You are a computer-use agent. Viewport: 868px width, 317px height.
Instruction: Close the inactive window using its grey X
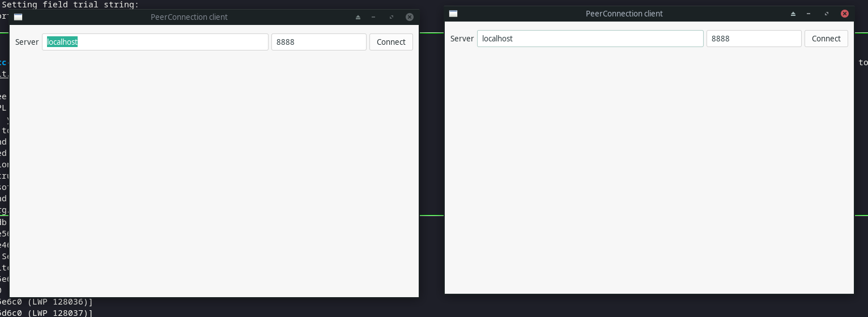click(410, 17)
